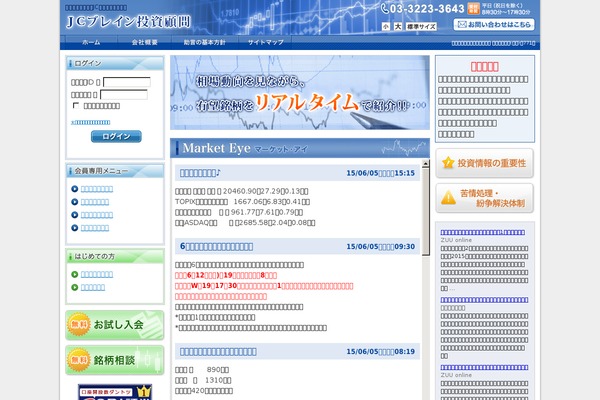Click the 会員専用メニュー panel header
The width and height of the screenshot is (600, 400).
point(115,171)
